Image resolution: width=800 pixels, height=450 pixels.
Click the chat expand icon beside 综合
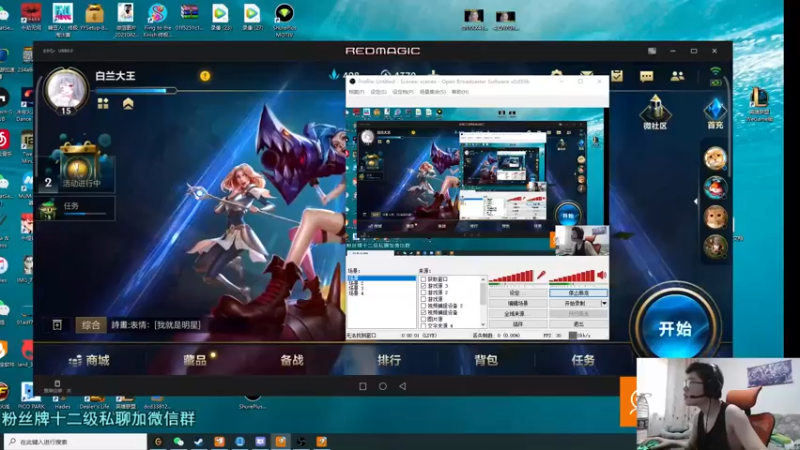pyautogui.click(x=57, y=325)
